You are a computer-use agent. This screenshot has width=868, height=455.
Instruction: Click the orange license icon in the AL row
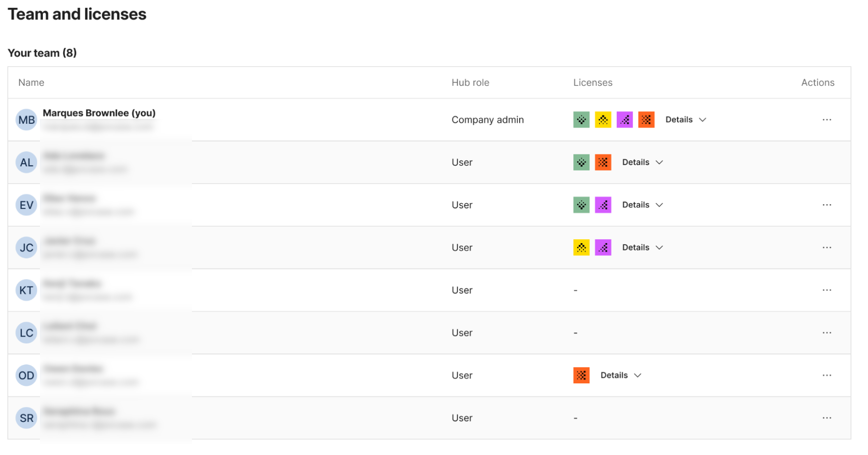pos(603,162)
